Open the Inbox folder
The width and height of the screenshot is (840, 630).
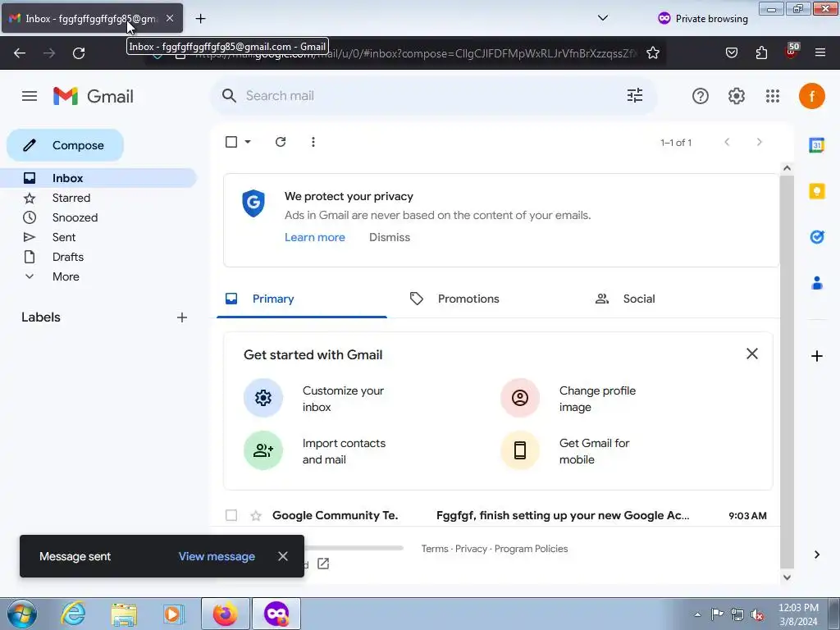point(98,178)
